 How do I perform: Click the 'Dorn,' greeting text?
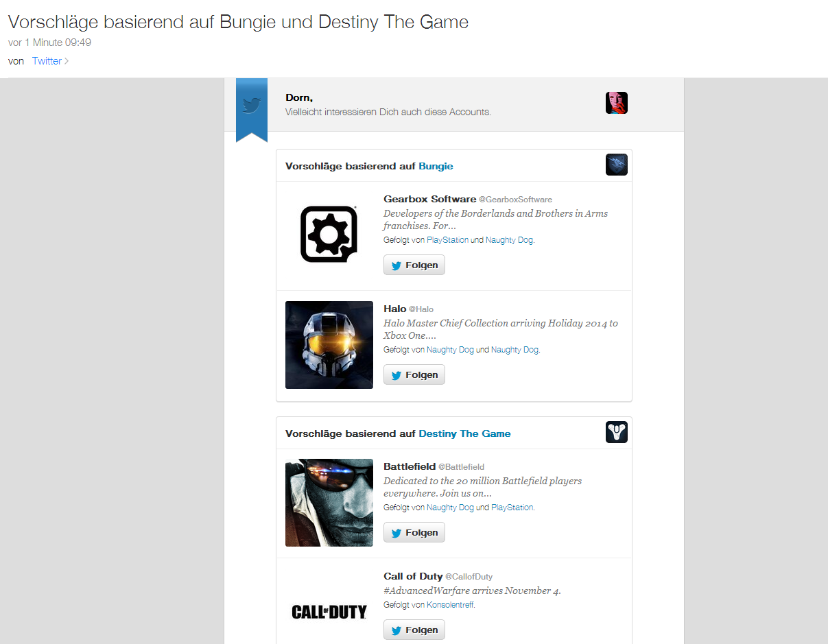(299, 98)
